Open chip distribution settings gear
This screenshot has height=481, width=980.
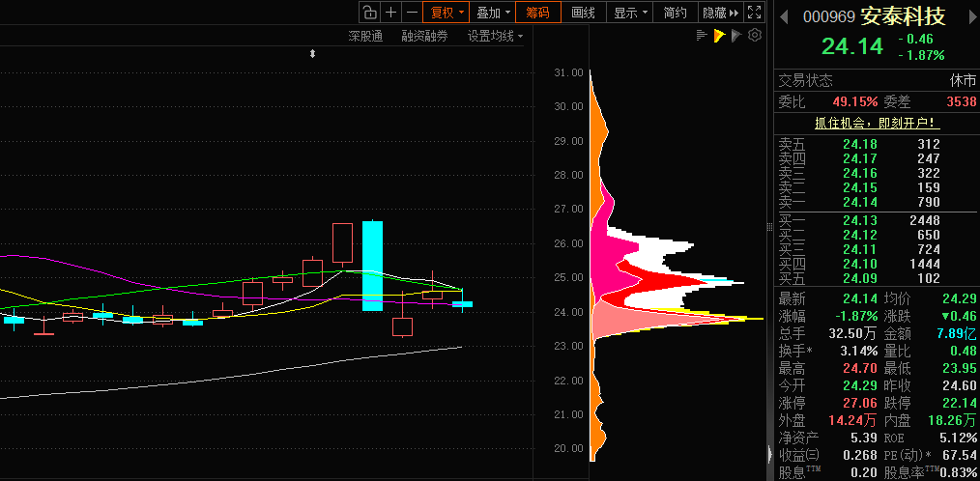(x=755, y=35)
